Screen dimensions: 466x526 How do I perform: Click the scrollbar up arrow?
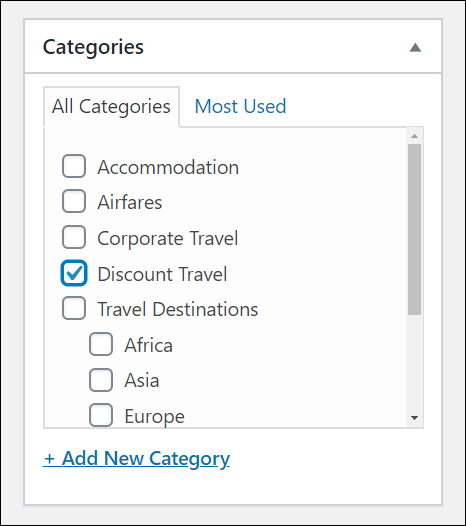point(414,136)
